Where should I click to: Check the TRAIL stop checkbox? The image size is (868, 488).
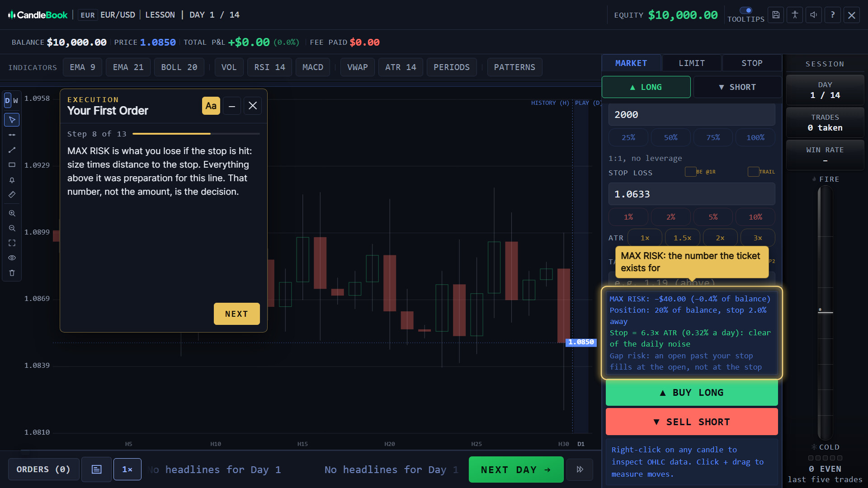point(753,172)
